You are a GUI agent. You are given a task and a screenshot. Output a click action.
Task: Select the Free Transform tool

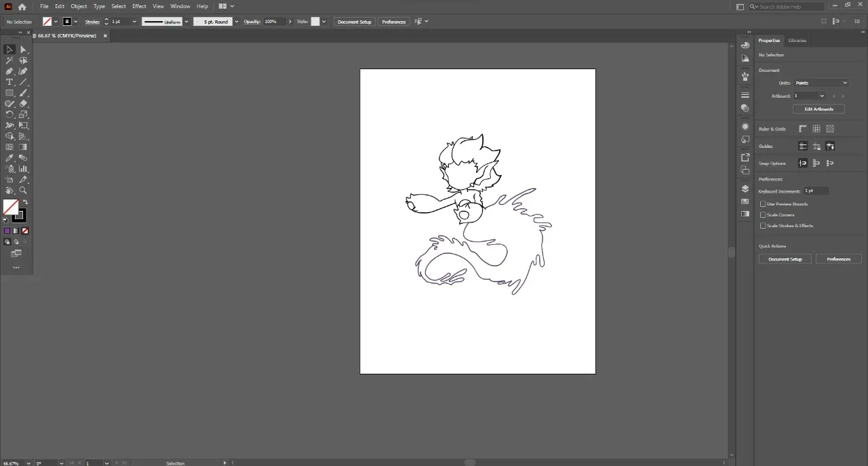click(x=23, y=125)
